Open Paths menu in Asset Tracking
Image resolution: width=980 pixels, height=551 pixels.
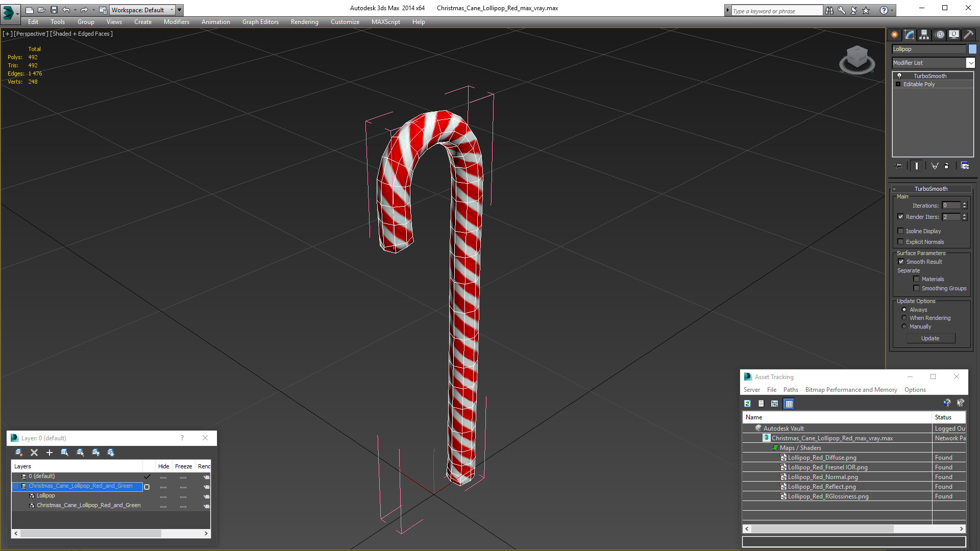click(791, 390)
